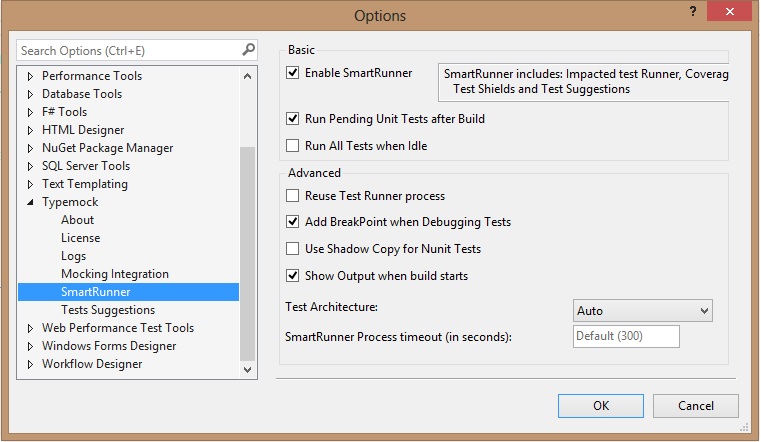
Task: Select the Tests Suggestions page
Action: pos(108,310)
